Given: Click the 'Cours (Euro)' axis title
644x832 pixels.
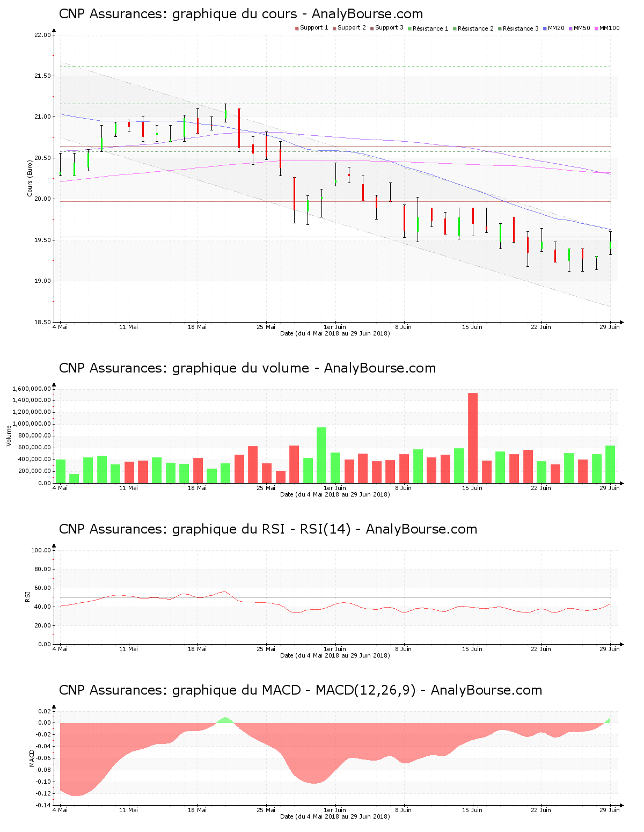Looking at the screenshot, I should 30,178.
